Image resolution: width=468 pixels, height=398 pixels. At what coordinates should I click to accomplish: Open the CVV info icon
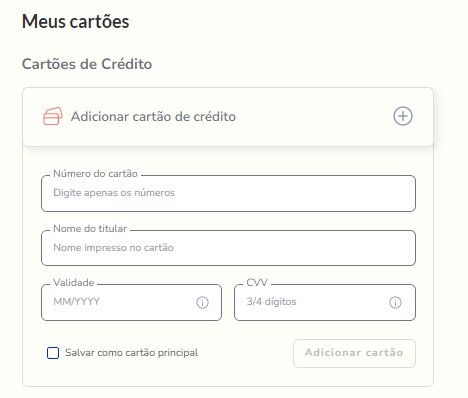coord(395,302)
